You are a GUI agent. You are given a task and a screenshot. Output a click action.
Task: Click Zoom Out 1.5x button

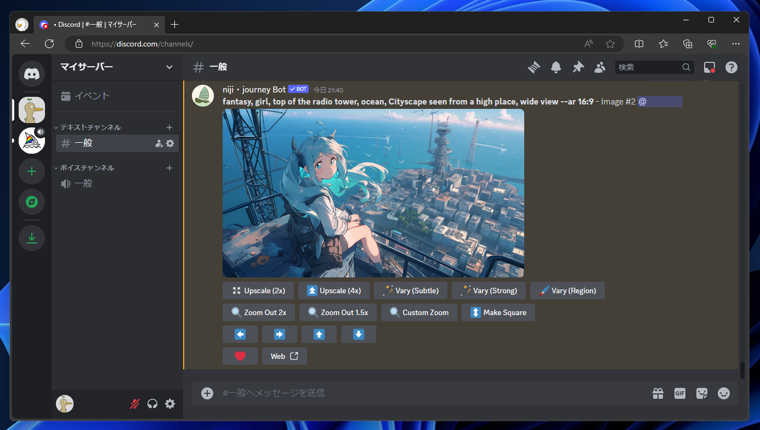338,313
